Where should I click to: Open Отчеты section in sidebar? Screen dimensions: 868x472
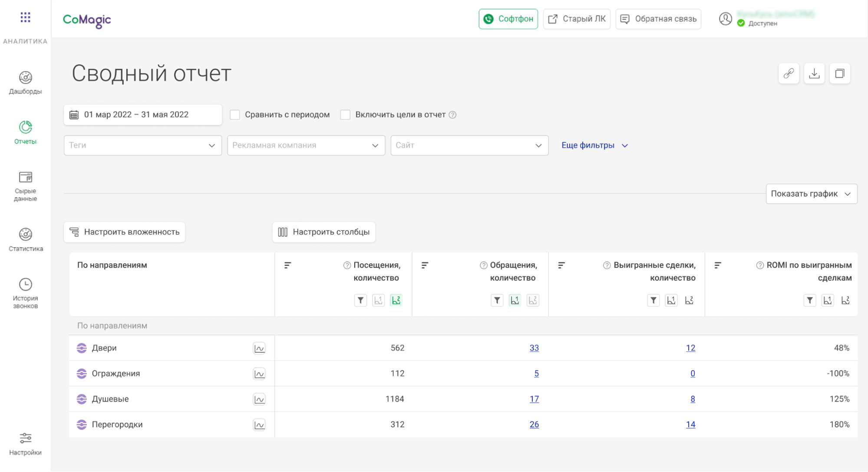pyautogui.click(x=25, y=133)
